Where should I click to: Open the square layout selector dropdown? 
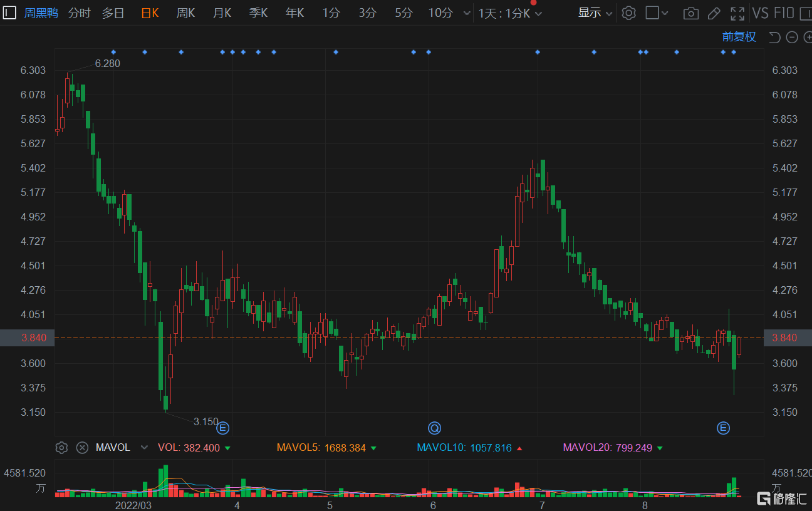(x=657, y=13)
